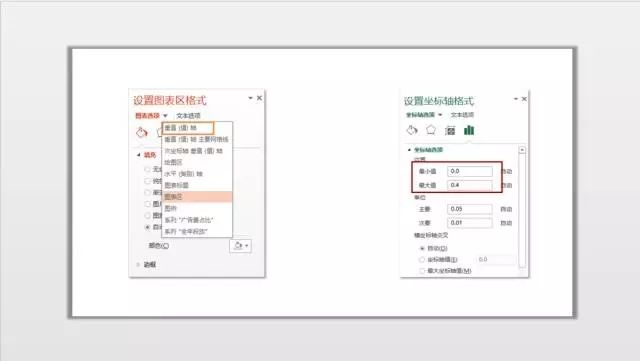Choose 垂直(值)轴 from the dropdown list
Viewport: 640px width, 361px height.
[x=188, y=128]
